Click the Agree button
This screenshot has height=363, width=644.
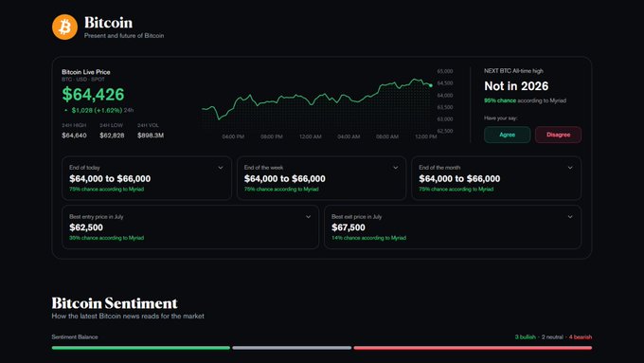coord(508,135)
